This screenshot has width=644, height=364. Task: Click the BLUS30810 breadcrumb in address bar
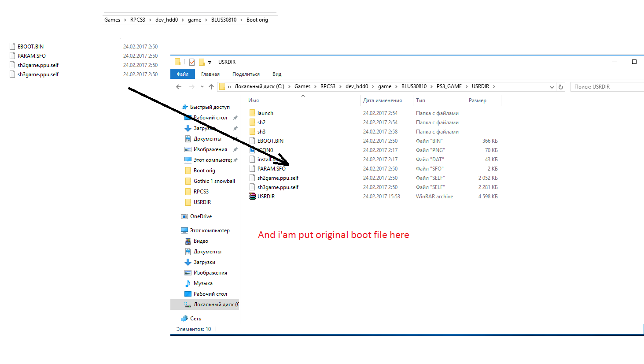click(413, 86)
